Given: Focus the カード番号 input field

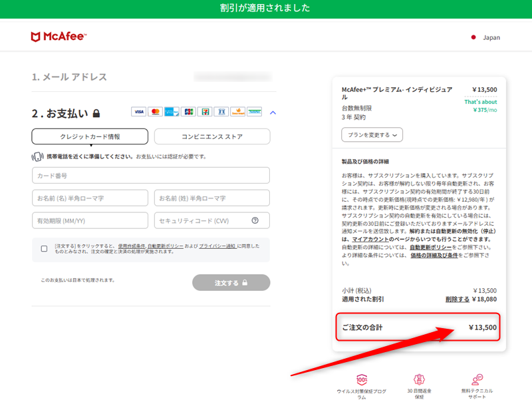Looking at the screenshot, I should 151,176.
